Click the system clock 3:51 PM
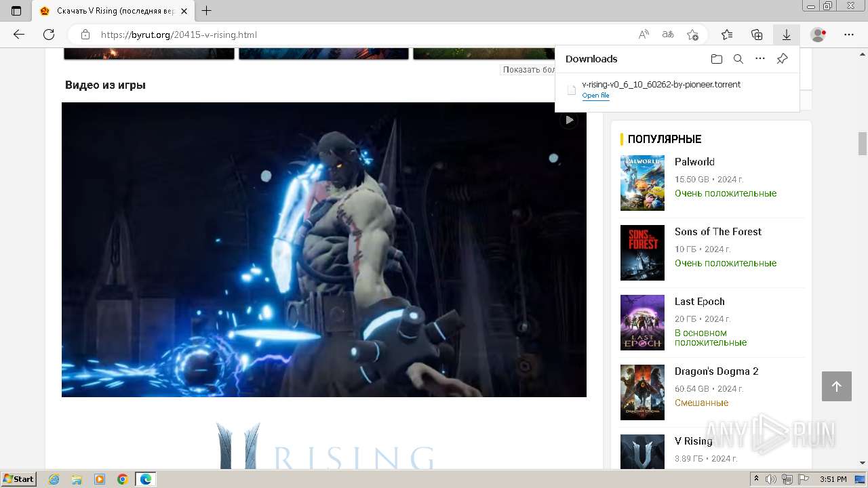 [x=833, y=479]
